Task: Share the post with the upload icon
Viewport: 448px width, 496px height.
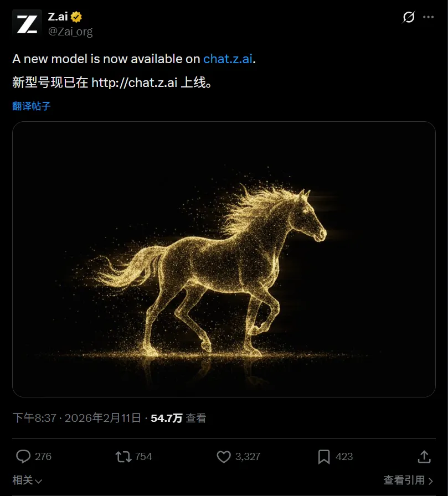Action: (x=424, y=457)
